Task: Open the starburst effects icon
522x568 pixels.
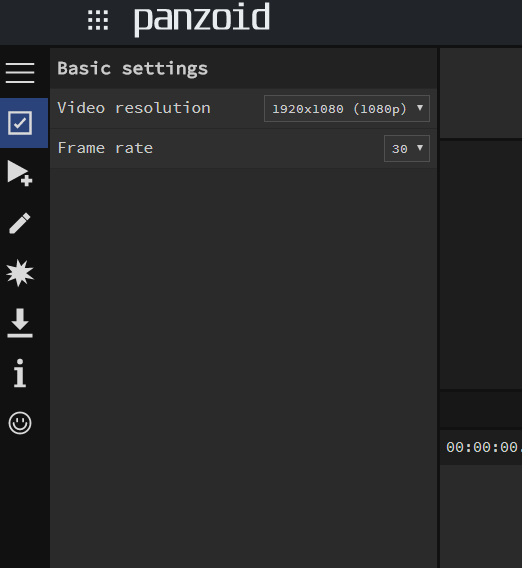Action: pos(20,273)
